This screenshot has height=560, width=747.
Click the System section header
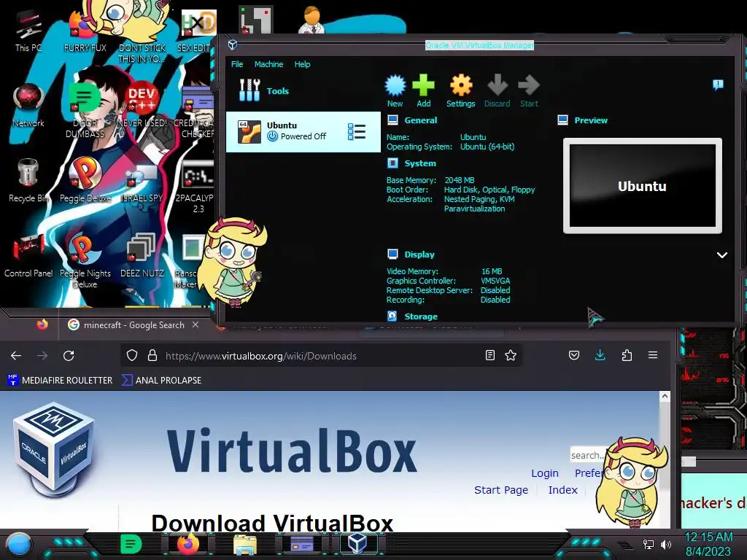419,163
